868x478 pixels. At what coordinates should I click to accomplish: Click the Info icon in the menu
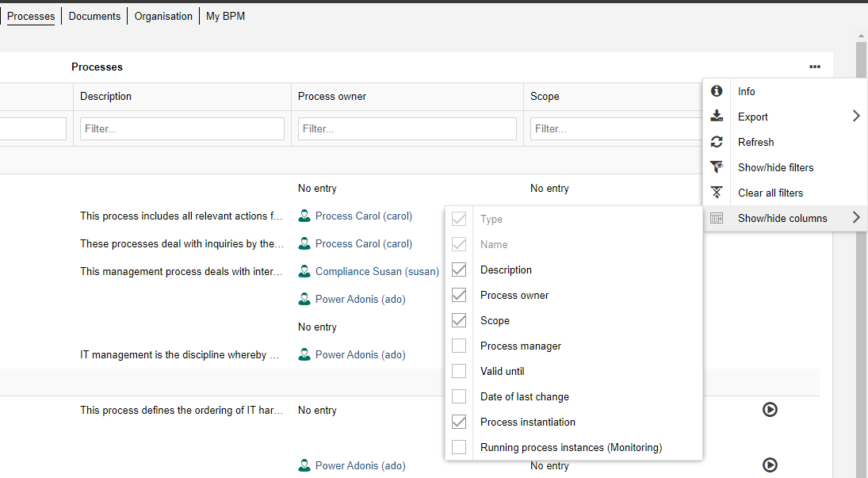pyautogui.click(x=717, y=91)
